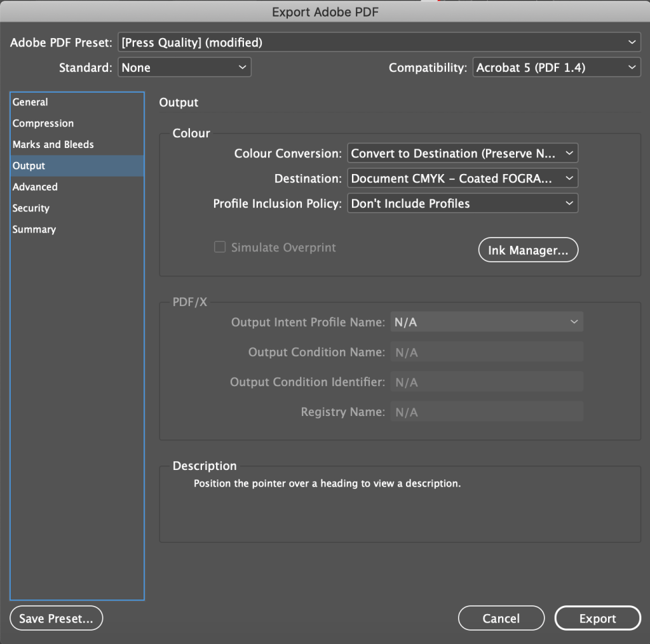The height and width of the screenshot is (644, 650).
Task: View the Summary section
Action: coord(34,230)
